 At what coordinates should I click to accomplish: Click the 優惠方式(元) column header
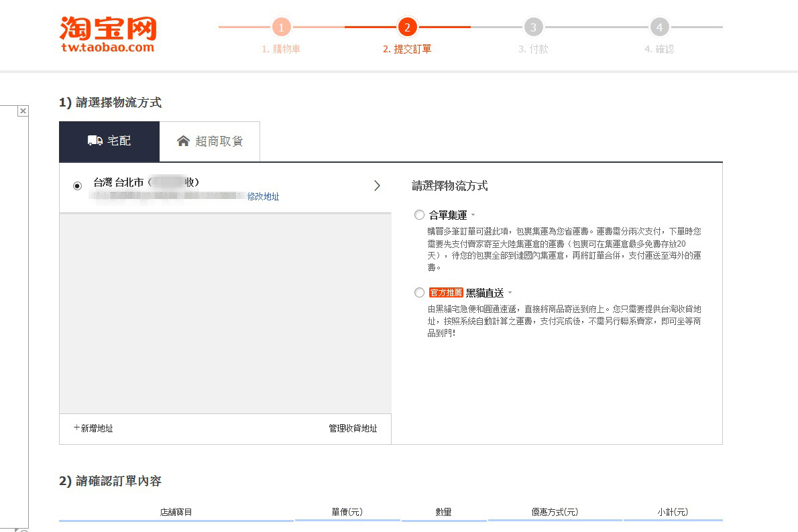click(555, 512)
